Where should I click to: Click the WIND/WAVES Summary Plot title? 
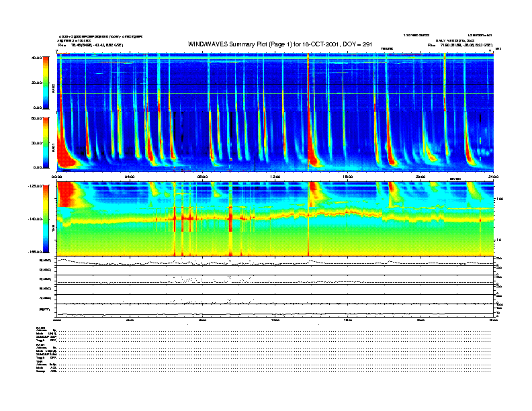click(x=280, y=44)
